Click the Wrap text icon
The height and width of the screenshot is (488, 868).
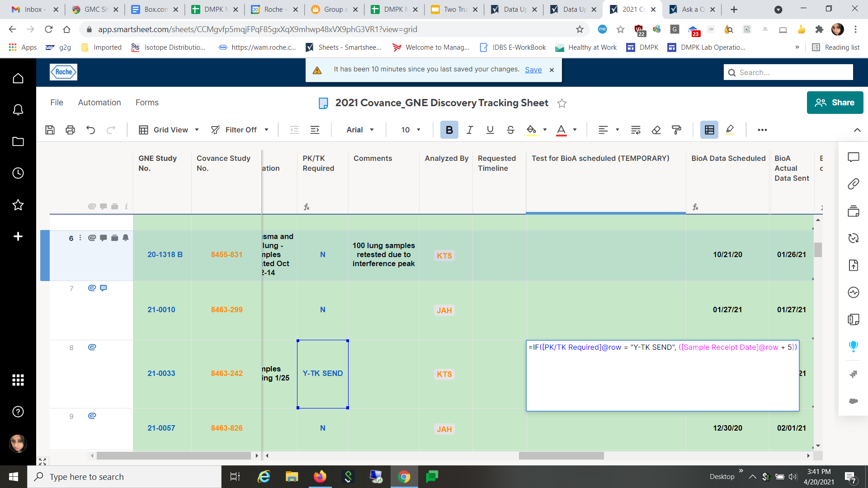[636, 130]
